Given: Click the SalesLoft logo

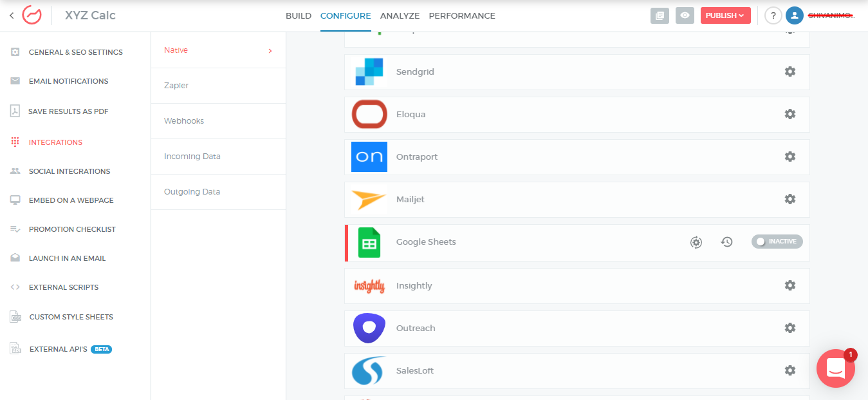Looking at the screenshot, I should click(x=369, y=370).
